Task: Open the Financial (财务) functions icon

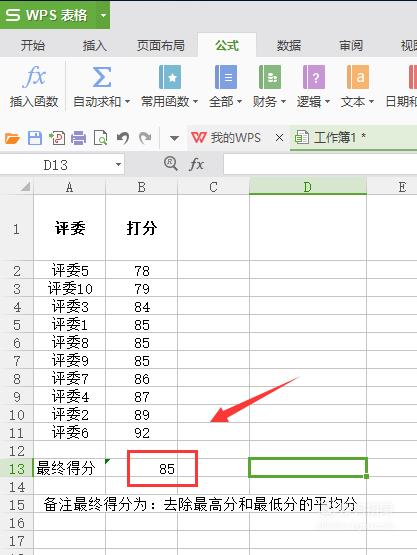Action: point(270,77)
